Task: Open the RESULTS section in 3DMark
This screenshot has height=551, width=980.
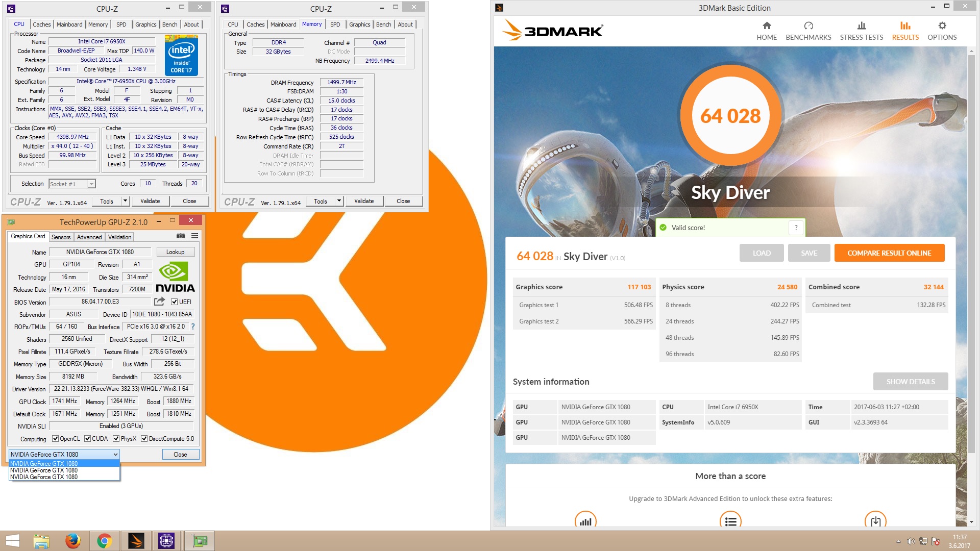Action: [x=905, y=31]
